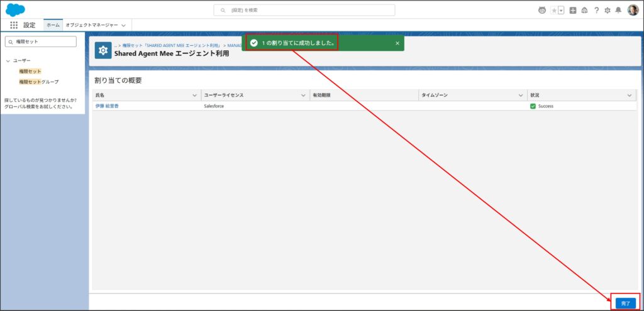Open the 氏名 column menu chevron
The image size is (644, 311).
(x=194, y=95)
